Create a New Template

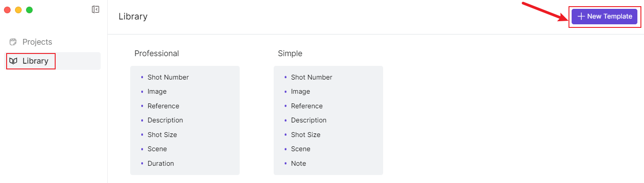604,16
